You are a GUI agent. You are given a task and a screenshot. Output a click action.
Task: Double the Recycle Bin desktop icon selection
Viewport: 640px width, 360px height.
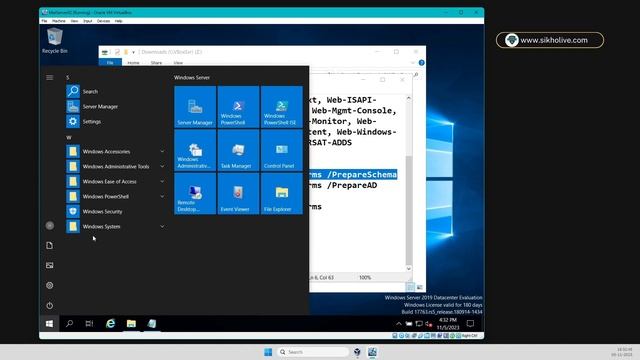click(54, 41)
